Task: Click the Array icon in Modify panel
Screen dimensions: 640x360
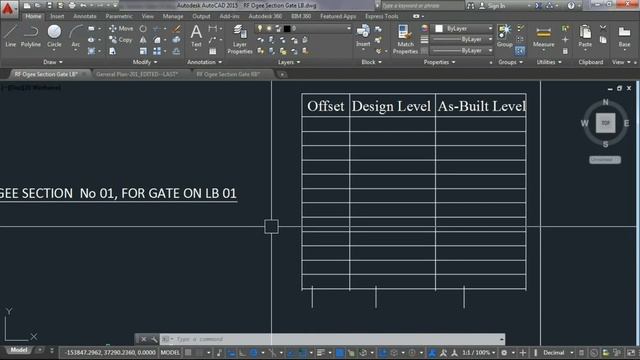Action: 157,51
